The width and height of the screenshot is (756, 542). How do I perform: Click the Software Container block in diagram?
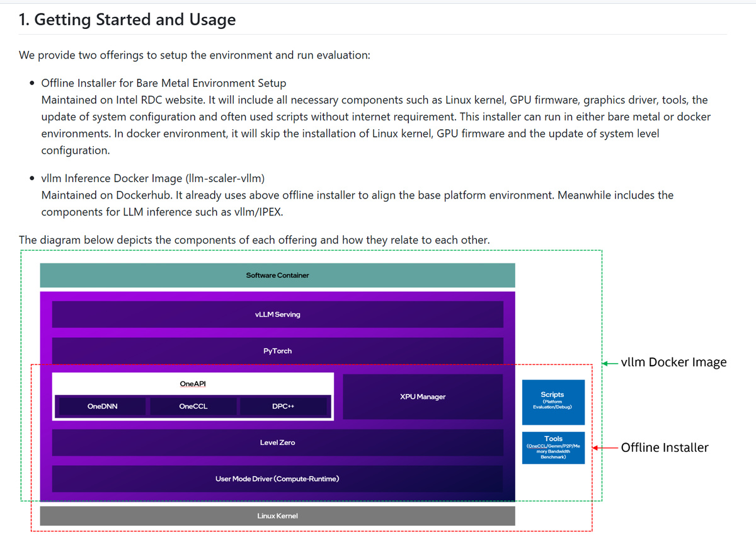click(x=277, y=275)
